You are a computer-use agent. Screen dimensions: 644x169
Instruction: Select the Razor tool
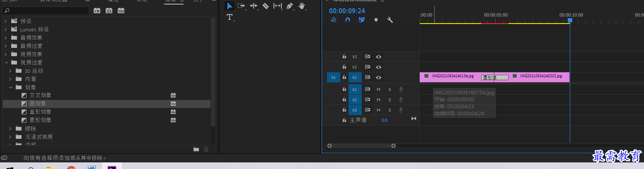pyautogui.click(x=266, y=6)
